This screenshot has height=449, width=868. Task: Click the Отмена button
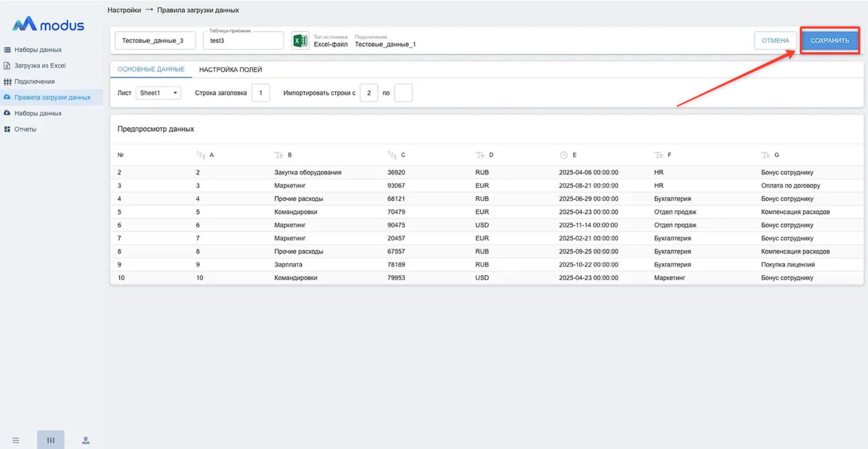pyautogui.click(x=775, y=41)
